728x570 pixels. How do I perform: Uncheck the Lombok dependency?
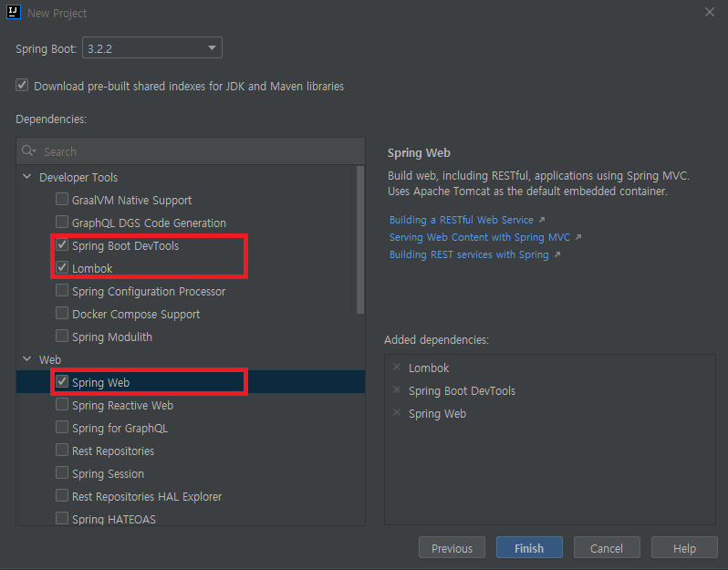pos(62,267)
